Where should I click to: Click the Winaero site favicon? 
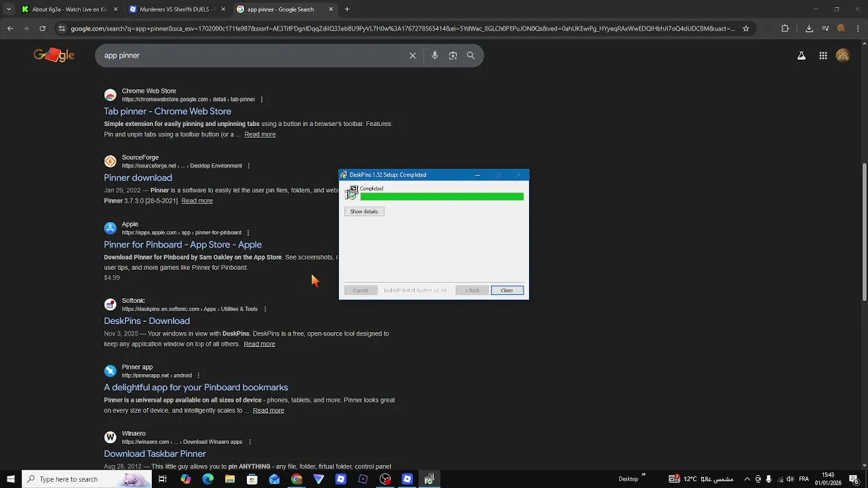click(x=110, y=437)
